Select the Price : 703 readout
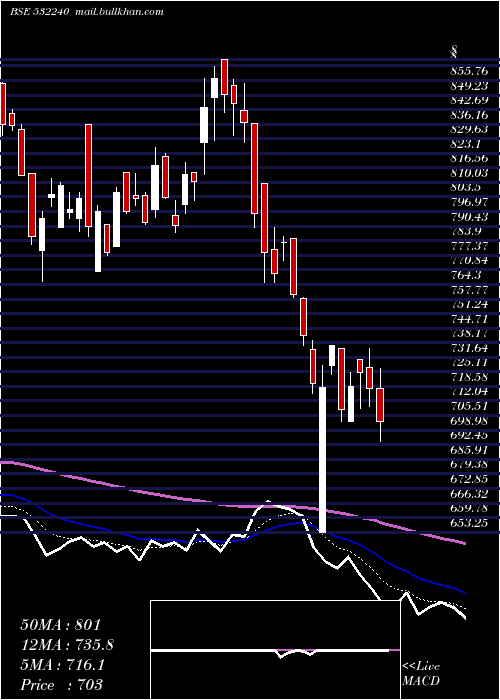 pyautogui.click(x=61, y=684)
